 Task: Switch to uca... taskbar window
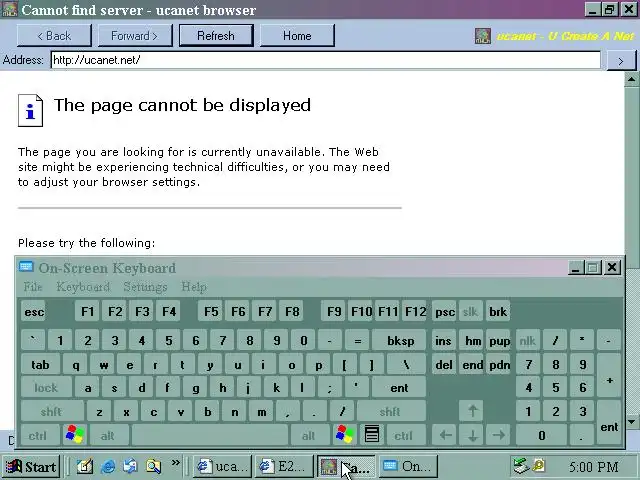tap(222, 467)
